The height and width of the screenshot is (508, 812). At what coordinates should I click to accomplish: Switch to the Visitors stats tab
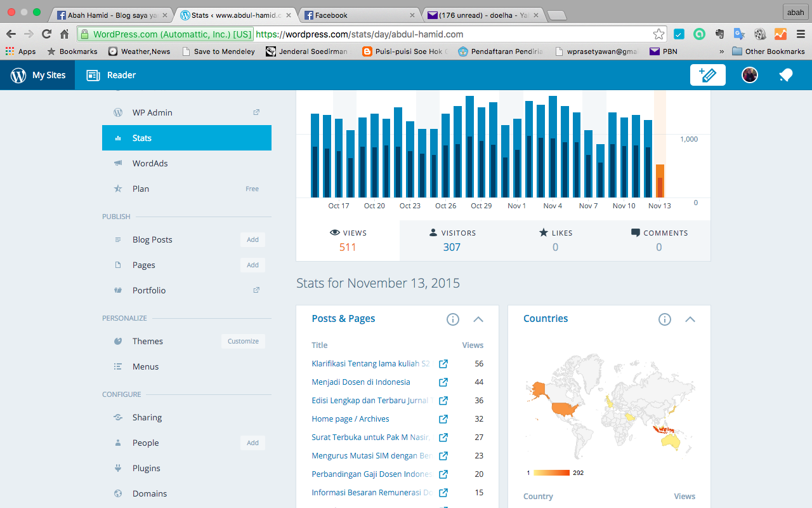(452, 240)
